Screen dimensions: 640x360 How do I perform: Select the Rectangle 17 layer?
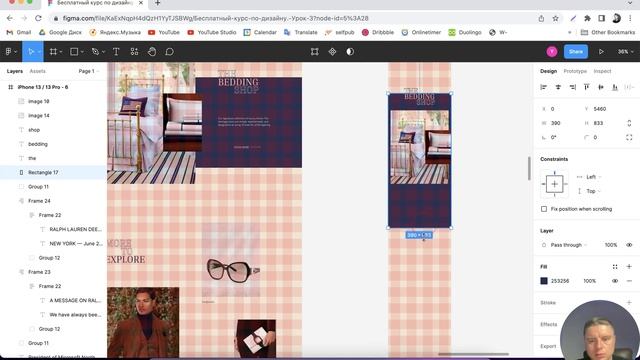[53, 172]
